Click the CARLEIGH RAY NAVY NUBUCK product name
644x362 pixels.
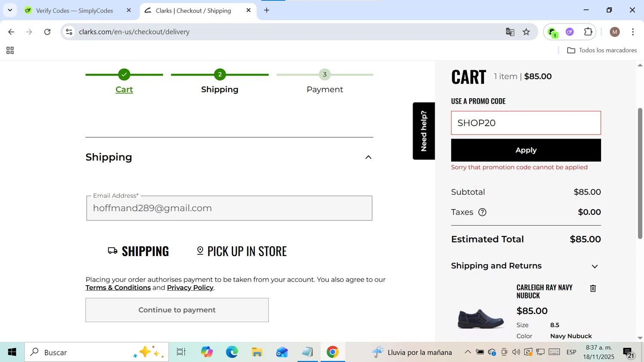tap(544, 291)
